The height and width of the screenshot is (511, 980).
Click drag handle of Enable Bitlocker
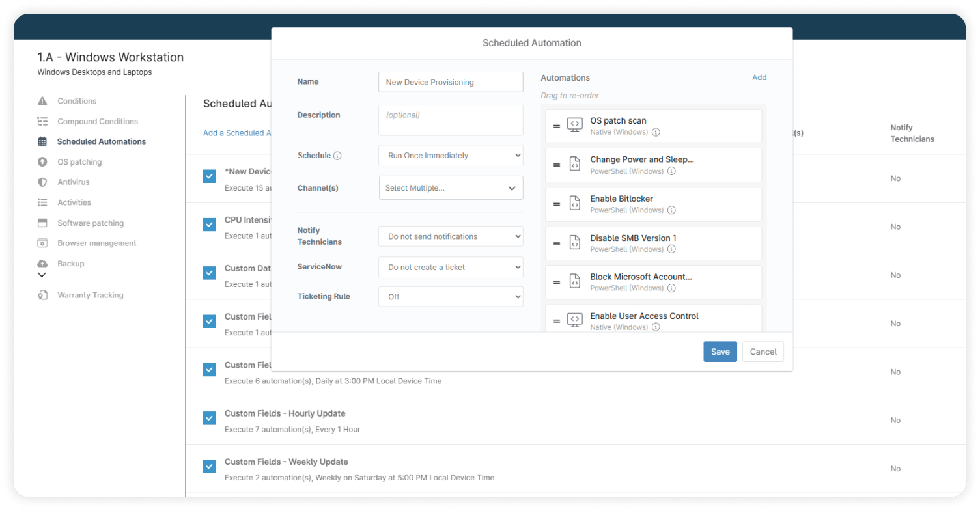(x=557, y=204)
